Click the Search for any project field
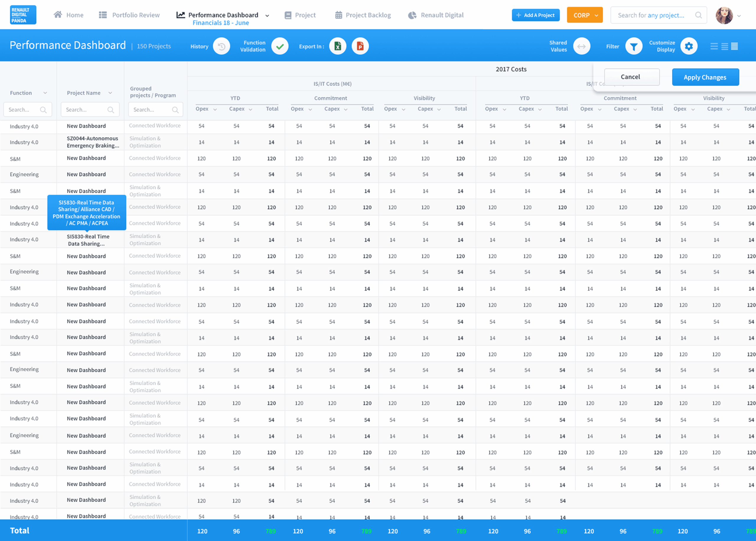This screenshot has width=756, height=541. click(652, 15)
